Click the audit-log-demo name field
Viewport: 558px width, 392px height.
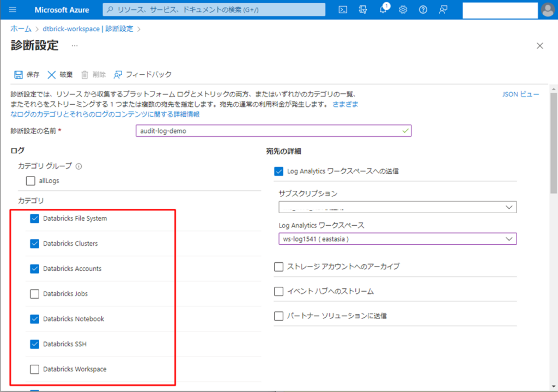(x=272, y=131)
